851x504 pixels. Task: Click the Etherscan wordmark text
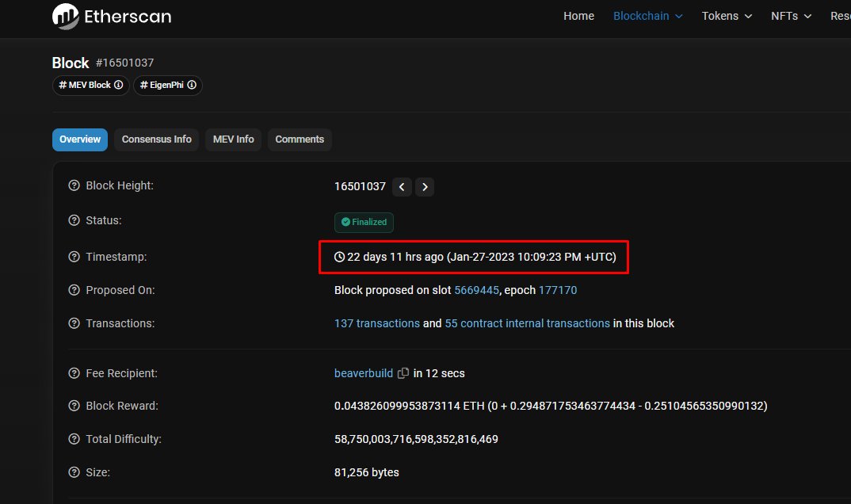(x=128, y=17)
